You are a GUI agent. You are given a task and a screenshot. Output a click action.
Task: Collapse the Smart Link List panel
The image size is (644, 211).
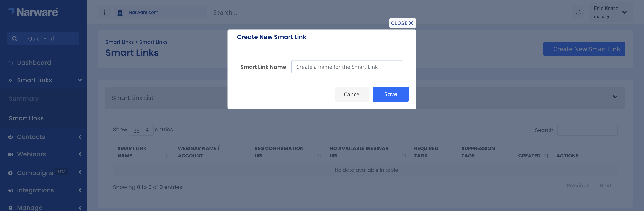coord(615,97)
